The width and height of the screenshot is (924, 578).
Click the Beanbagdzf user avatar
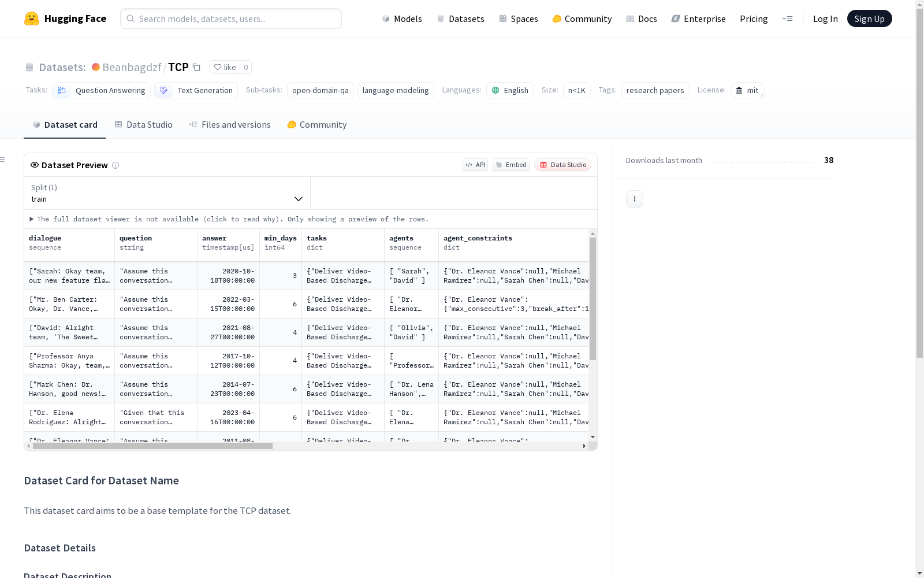(96, 67)
